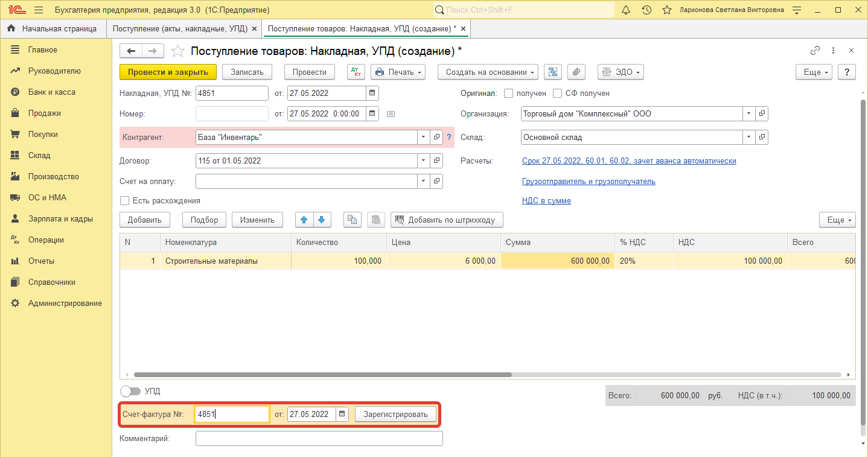Attach files paperclip icon

point(576,72)
